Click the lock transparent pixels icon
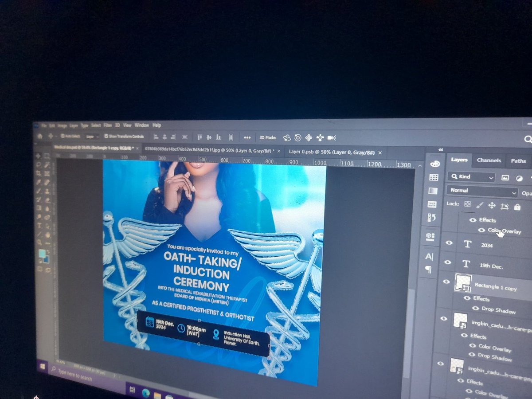 (x=467, y=204)
